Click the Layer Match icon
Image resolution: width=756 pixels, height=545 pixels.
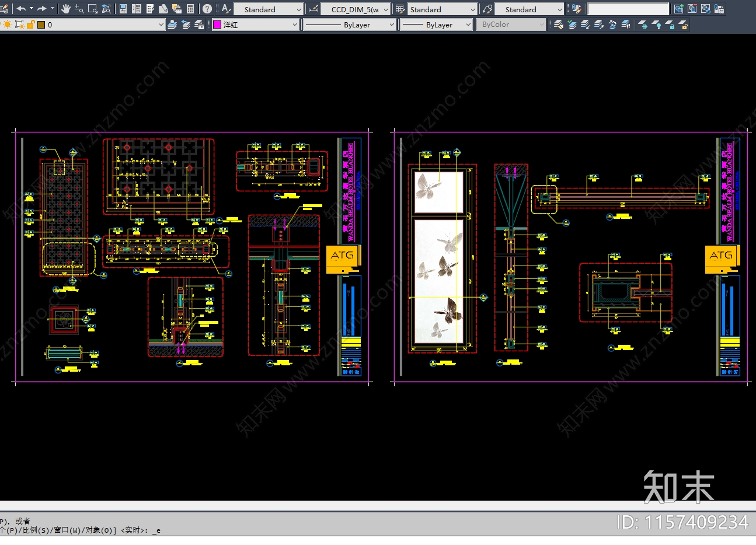559,25
